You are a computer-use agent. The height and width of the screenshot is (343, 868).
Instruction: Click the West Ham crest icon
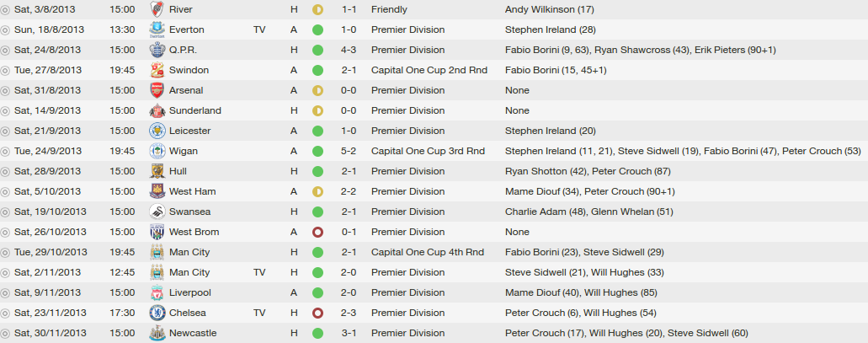click(x=157, y=191)
